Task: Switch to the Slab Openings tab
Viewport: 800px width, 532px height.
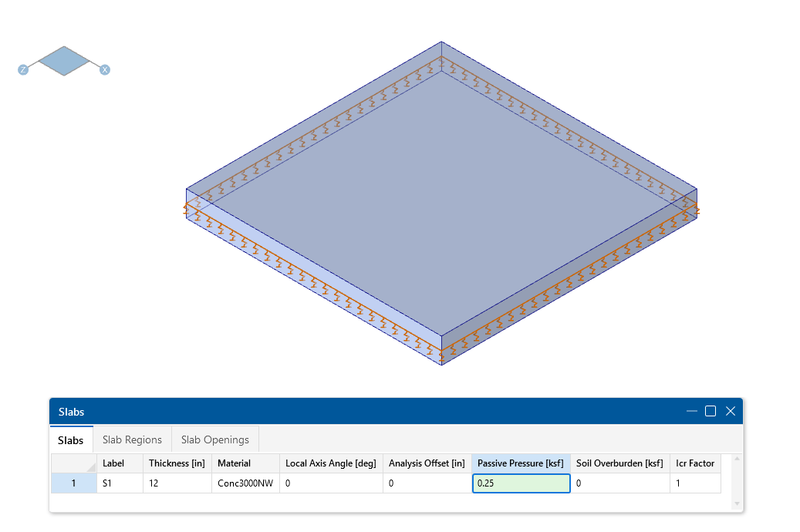Action: tap(214, 439)
